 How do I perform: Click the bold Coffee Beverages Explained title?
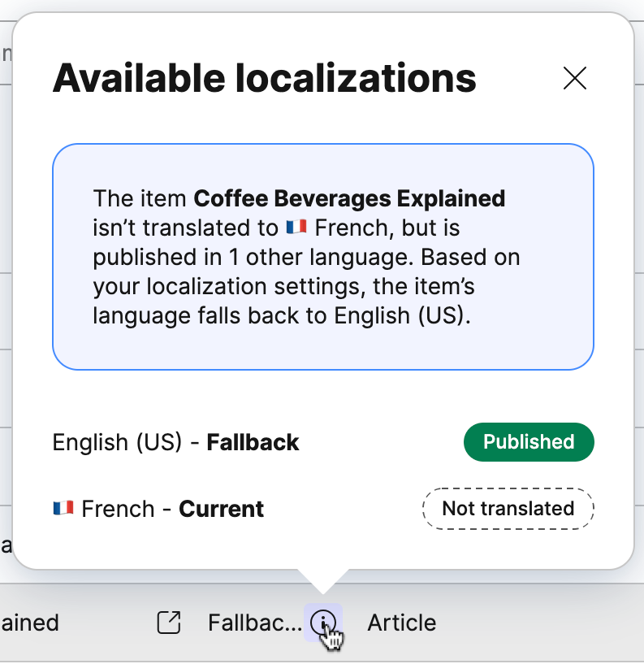(349, 198)
